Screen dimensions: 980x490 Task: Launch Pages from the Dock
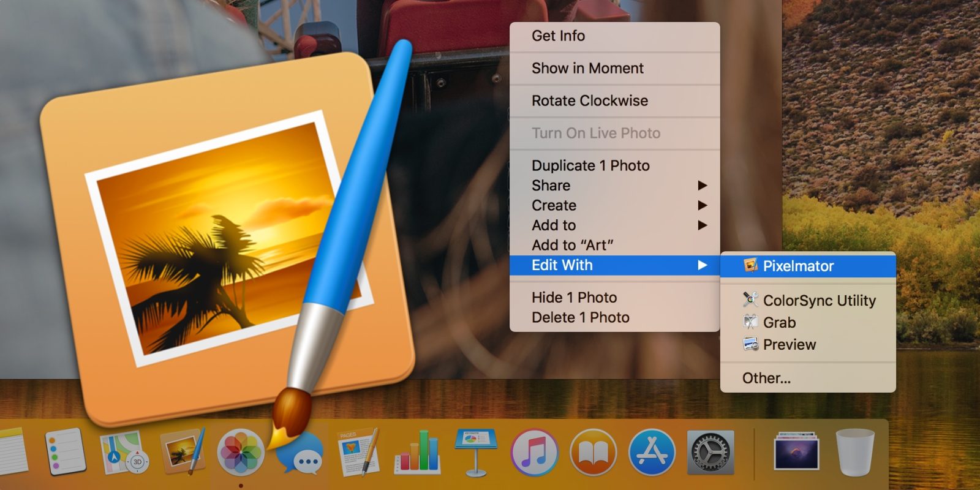pyautogui.click(x=358, y=452)
